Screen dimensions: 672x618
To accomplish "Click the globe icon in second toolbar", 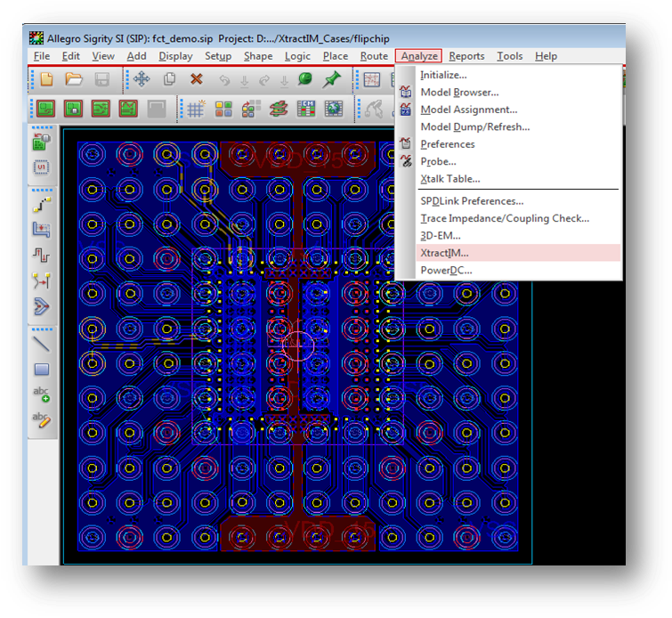I will pyautogui.click(x=334, y=109).
